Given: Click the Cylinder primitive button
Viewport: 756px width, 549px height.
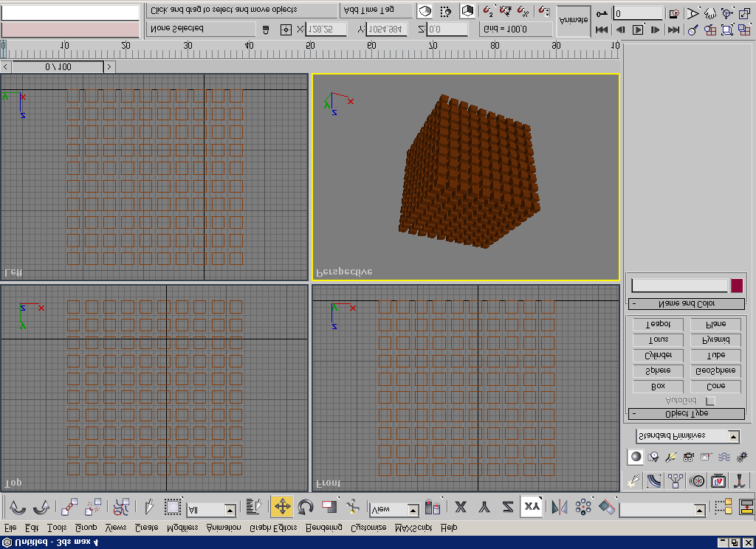Looking at the screenshot, I should [x=658, y=355].
